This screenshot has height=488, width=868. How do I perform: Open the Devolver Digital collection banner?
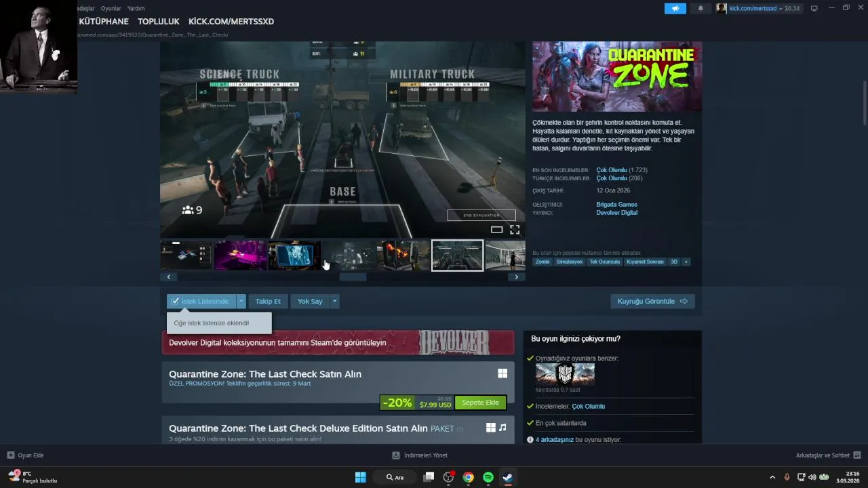[x=338, y=342]
